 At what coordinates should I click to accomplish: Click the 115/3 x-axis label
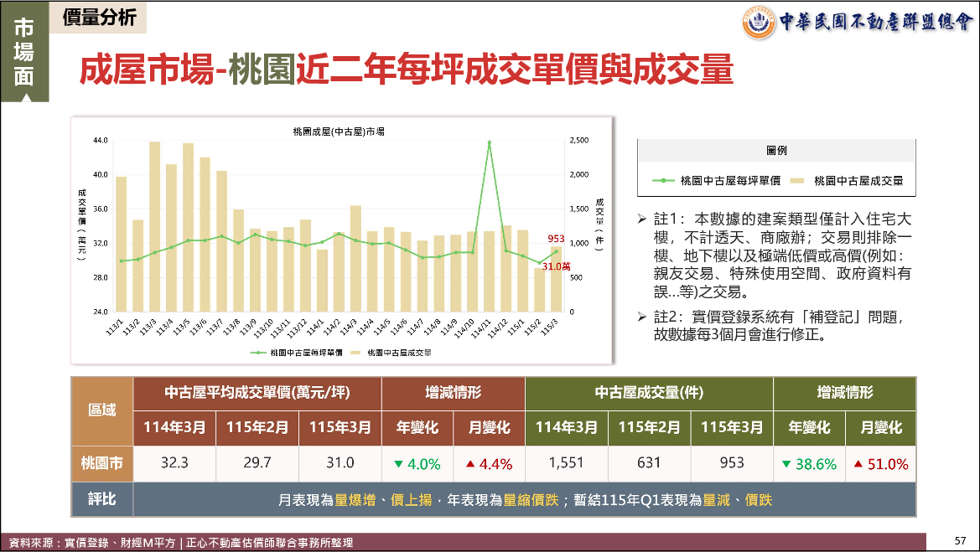coord(549,328)
